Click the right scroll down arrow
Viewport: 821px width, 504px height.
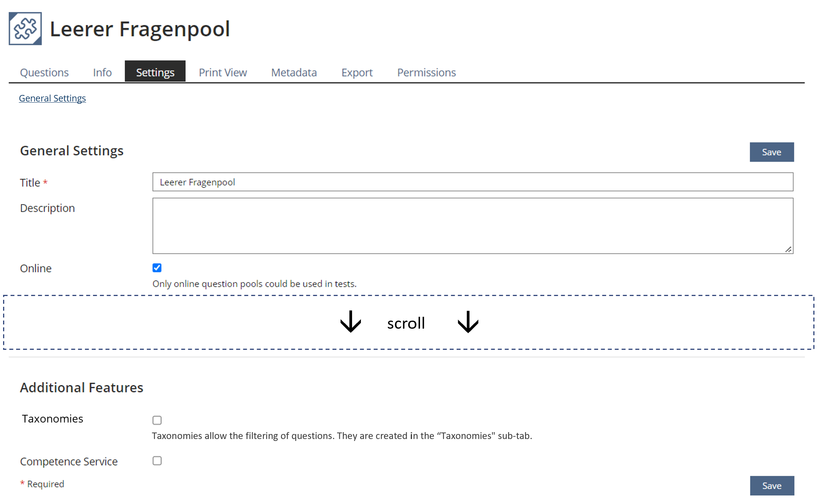point(468,322)
